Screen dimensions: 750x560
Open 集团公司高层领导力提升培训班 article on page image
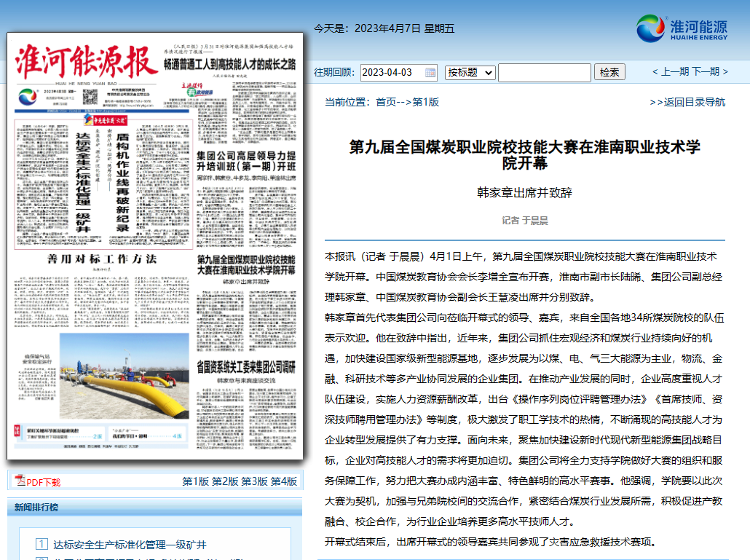click(x=246, y=161)
